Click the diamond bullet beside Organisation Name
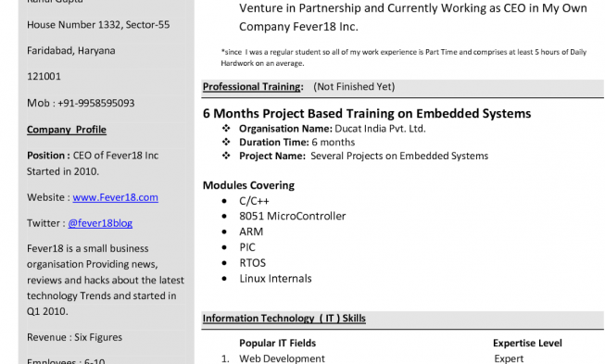The image size is (605, 364). click(x=226, y=128)
